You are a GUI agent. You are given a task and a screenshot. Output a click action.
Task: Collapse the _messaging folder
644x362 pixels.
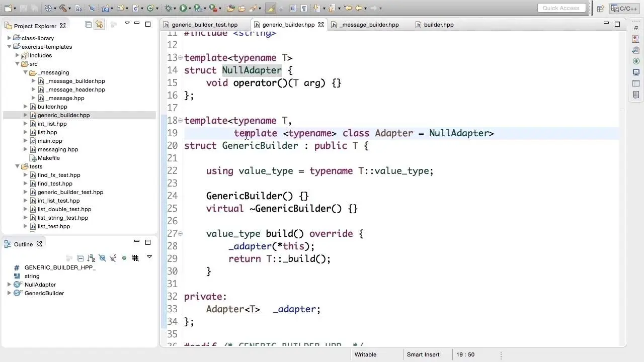[x=25, y=72]
